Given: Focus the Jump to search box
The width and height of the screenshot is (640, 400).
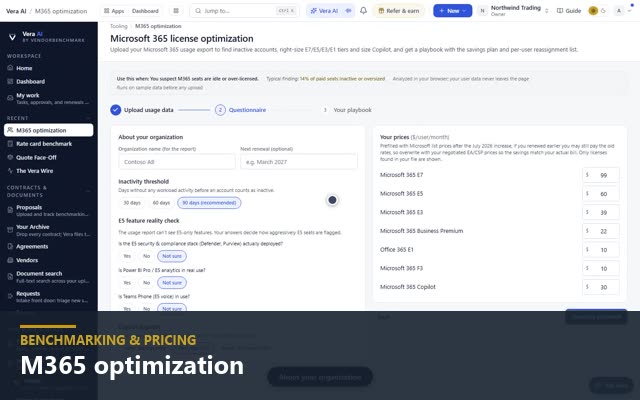Looking at the screenshot, I should (x=244, y=11).
